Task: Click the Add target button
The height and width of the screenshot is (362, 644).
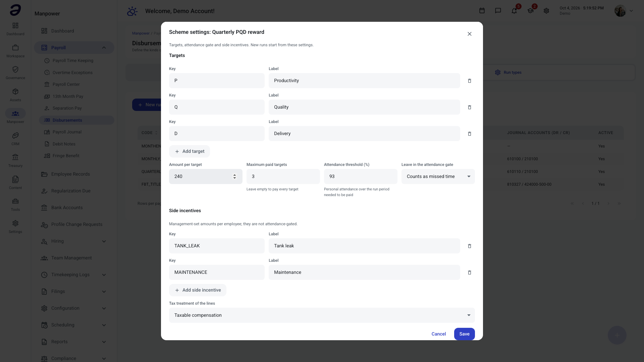Action: 190,152
